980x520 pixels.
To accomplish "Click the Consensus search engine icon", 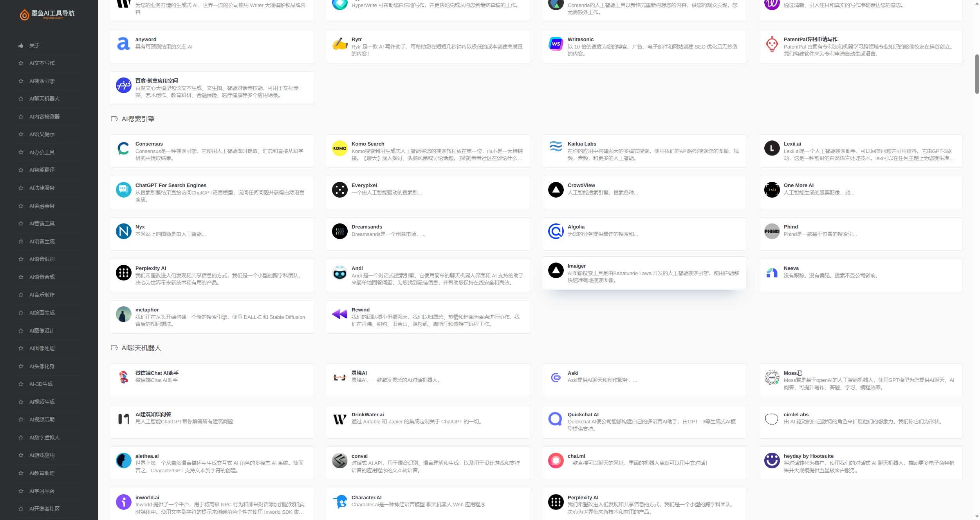I will pyautogui.click(x=123, y=150).
